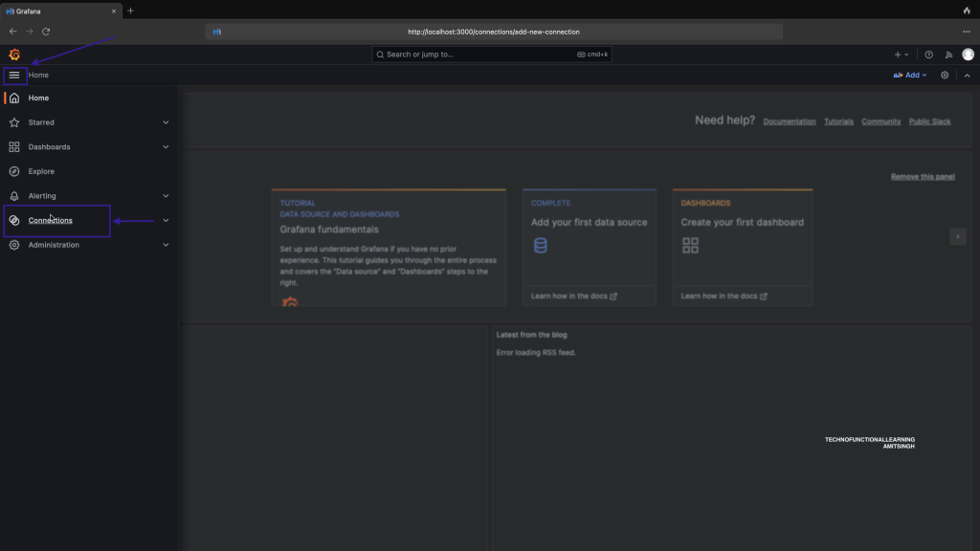Select Connections in the side menu

(51, 220)
